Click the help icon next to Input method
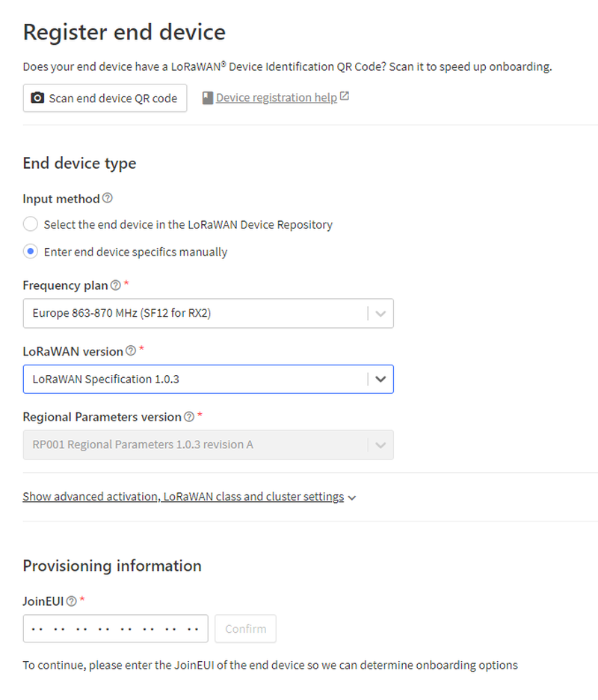The image size is (598, 700). (x=108, y=199)
